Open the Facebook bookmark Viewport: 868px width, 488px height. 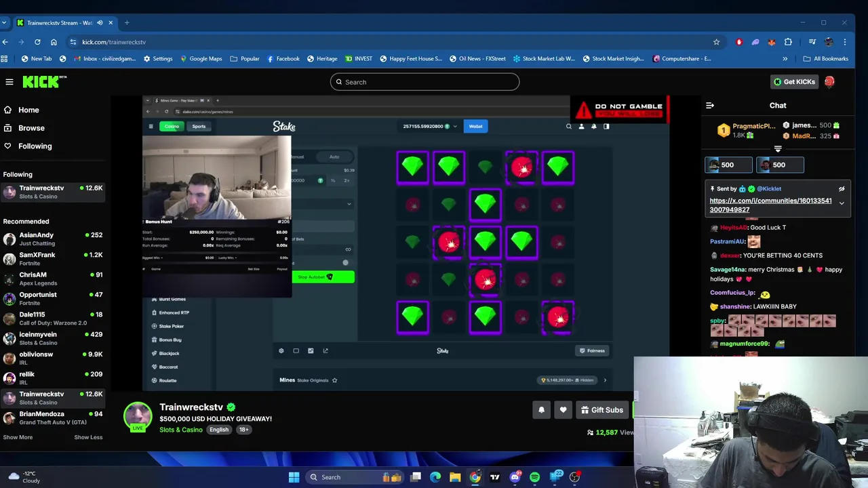click(x=283, y=59)
